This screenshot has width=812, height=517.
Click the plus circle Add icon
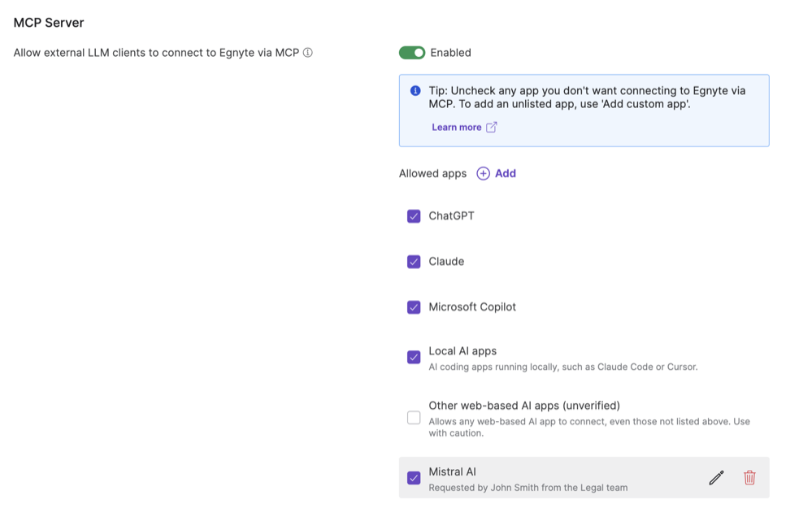tap(483, 173)
